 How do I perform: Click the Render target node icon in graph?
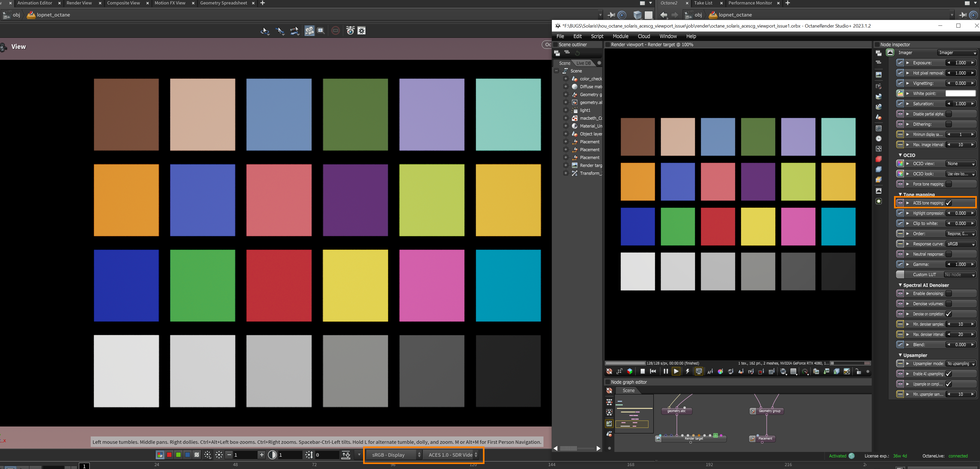coord(658,439)
